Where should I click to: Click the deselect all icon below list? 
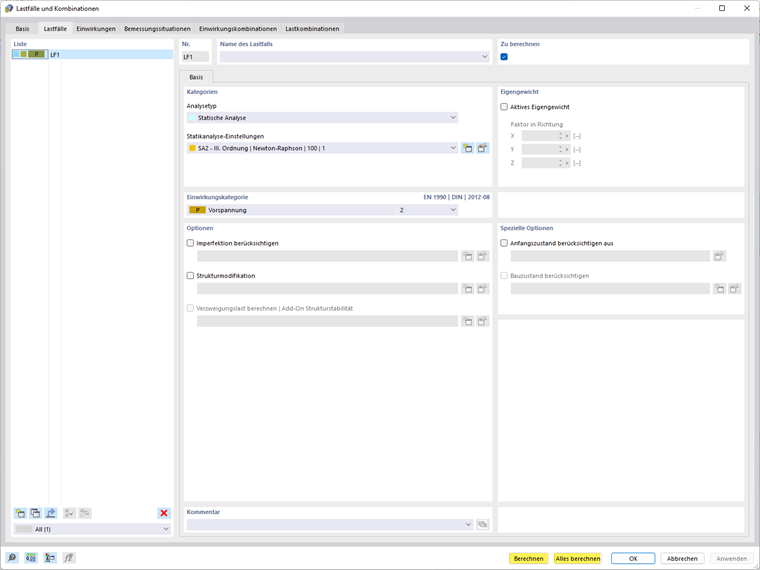[x=85, y=513]
